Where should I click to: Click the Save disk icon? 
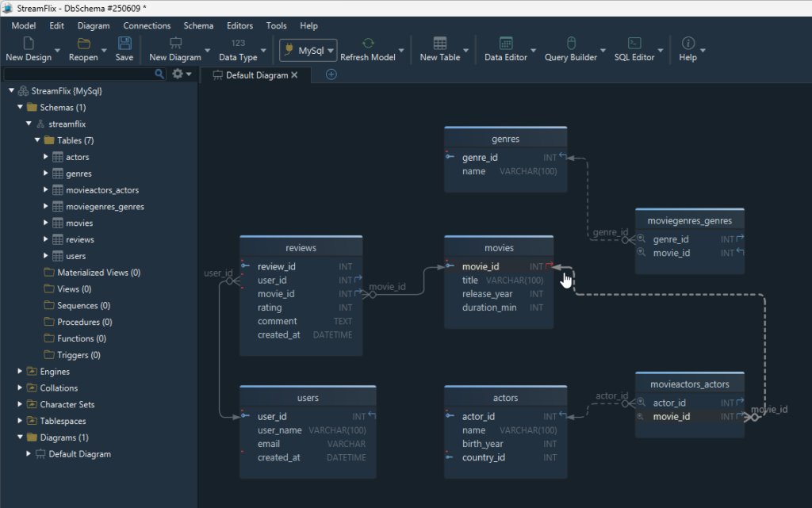click(x=124, y=44)
